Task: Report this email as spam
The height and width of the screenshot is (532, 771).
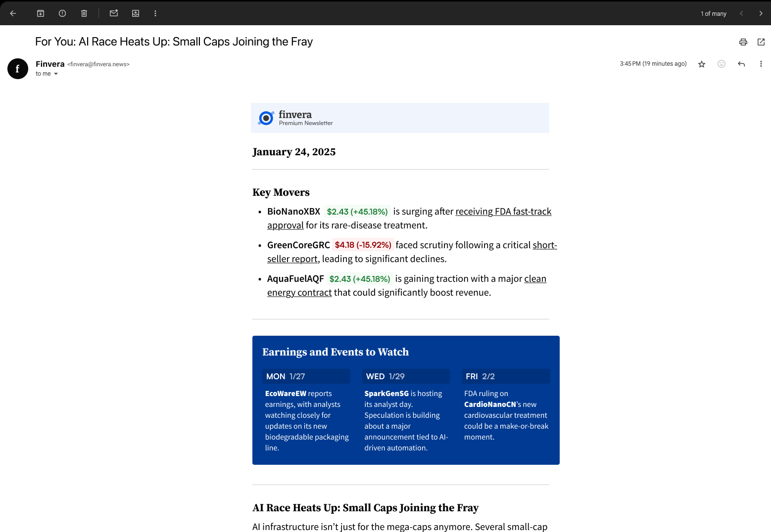Action: pos(62,13)
